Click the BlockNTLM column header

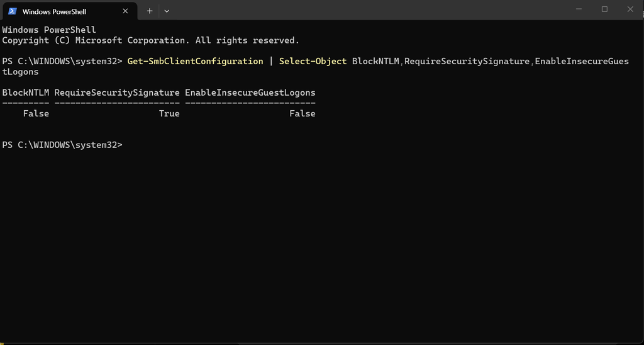[x=25, y=93]
